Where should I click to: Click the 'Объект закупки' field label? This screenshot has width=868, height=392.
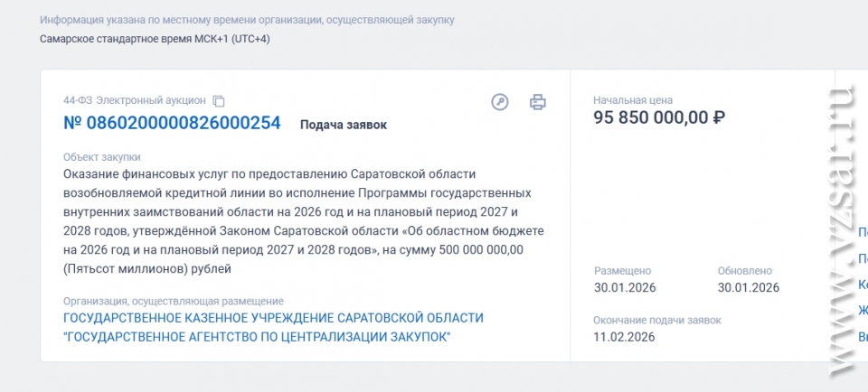[101, 157]
